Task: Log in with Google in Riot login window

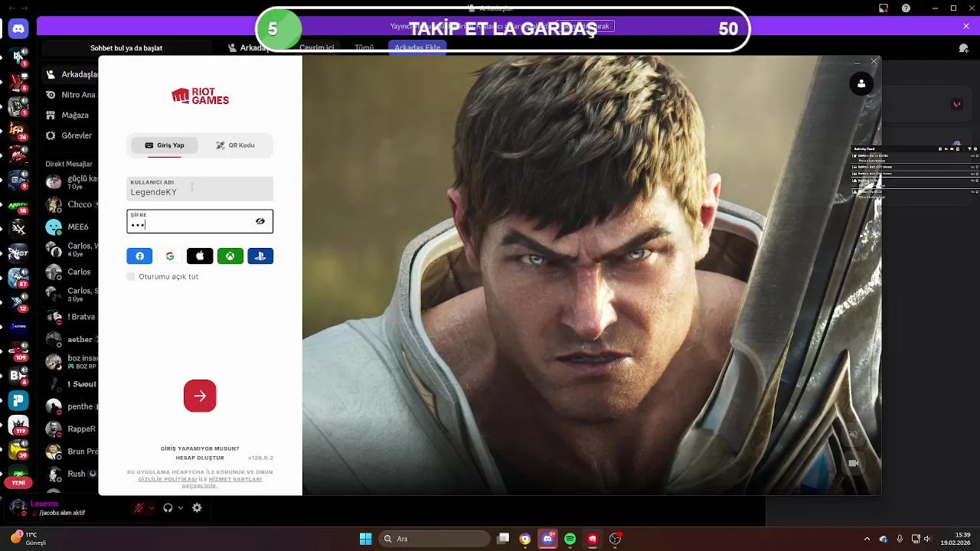Action: [170, 256]
